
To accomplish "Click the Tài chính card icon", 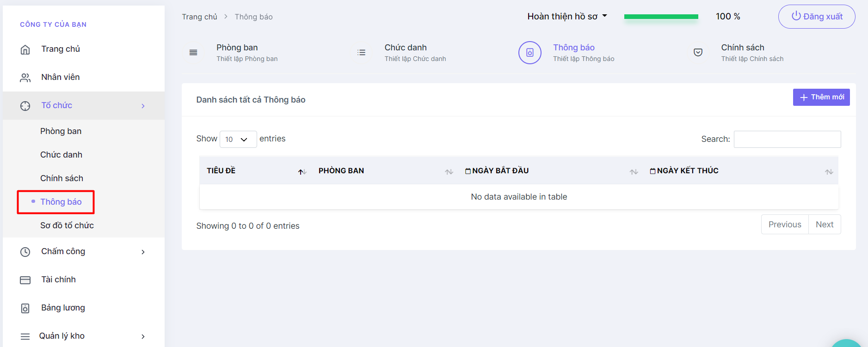I will 25,280.
